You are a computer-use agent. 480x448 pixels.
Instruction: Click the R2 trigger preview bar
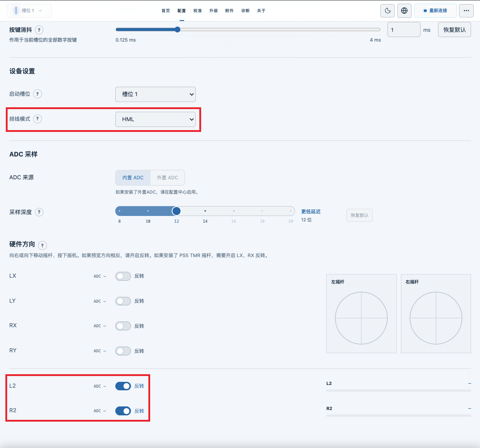point(399,415)
